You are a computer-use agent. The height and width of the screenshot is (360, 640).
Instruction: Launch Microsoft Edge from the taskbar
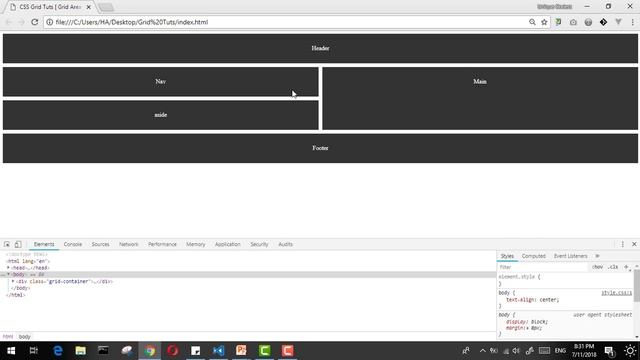click(x=58, y=351)
